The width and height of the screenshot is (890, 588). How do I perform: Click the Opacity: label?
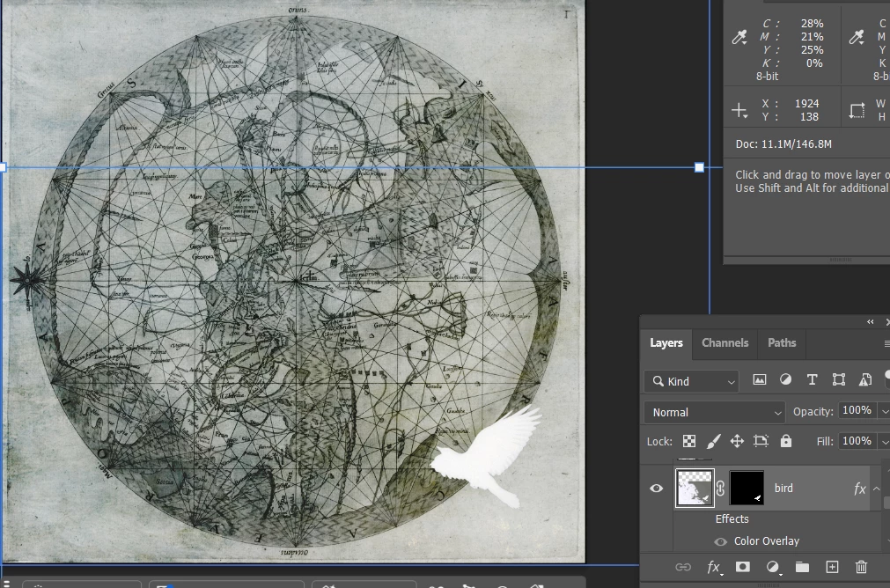813,411
